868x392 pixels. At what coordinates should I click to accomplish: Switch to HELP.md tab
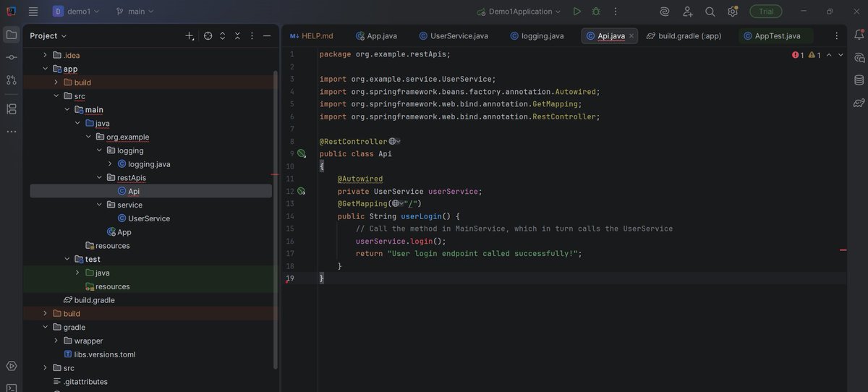[x=312, y=35]
